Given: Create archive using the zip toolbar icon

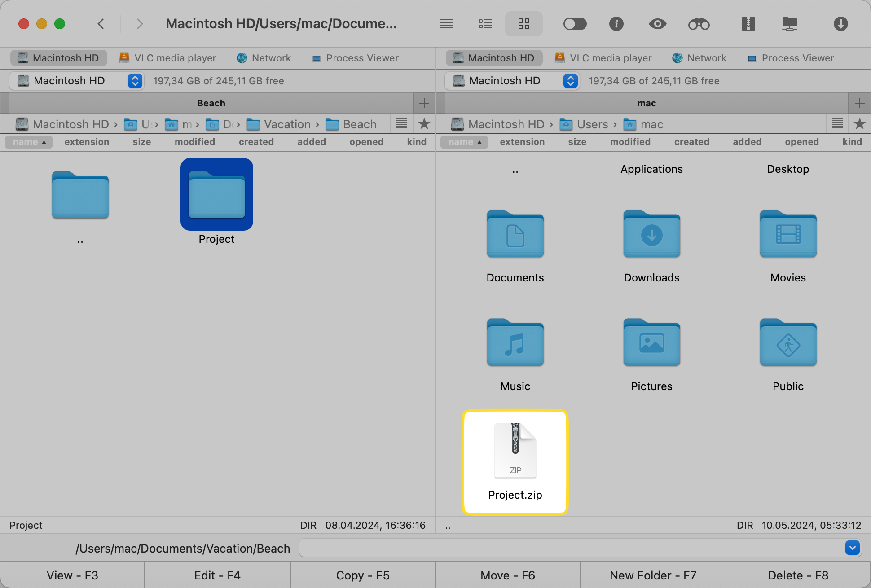Looking at the screenshot, I should click(748, 24).
